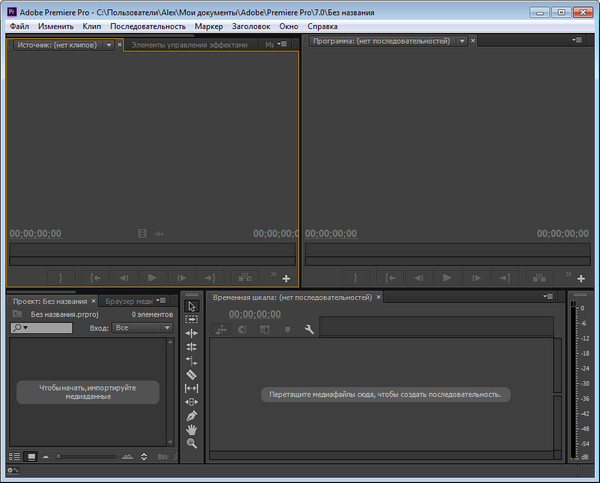The height and width of the screenshot is (483, 600).
Task: Open the Маркер menu
Action: coord(209,26)
